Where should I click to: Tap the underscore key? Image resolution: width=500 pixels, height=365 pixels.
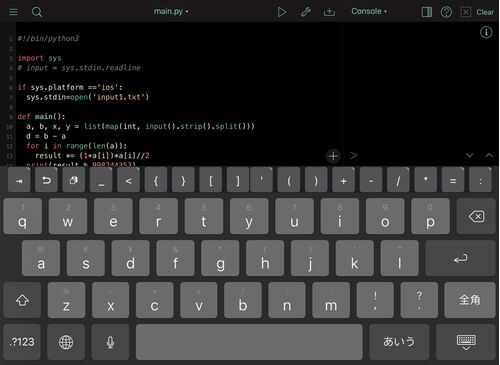pyautogui.click(x=101, y=180)
